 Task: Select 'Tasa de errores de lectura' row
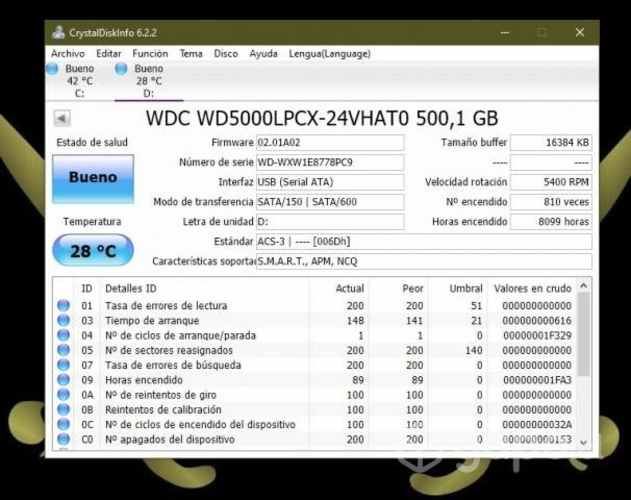click(315, 306)
